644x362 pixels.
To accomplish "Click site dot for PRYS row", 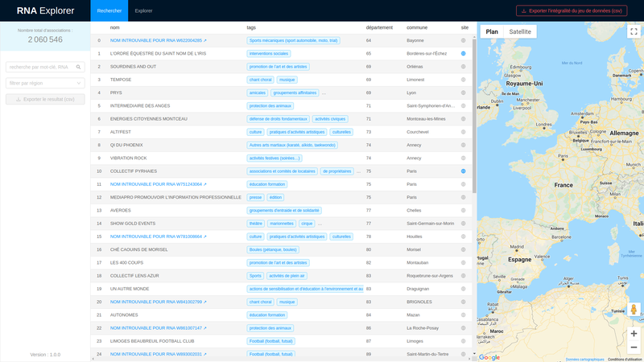I will [464, 93].
